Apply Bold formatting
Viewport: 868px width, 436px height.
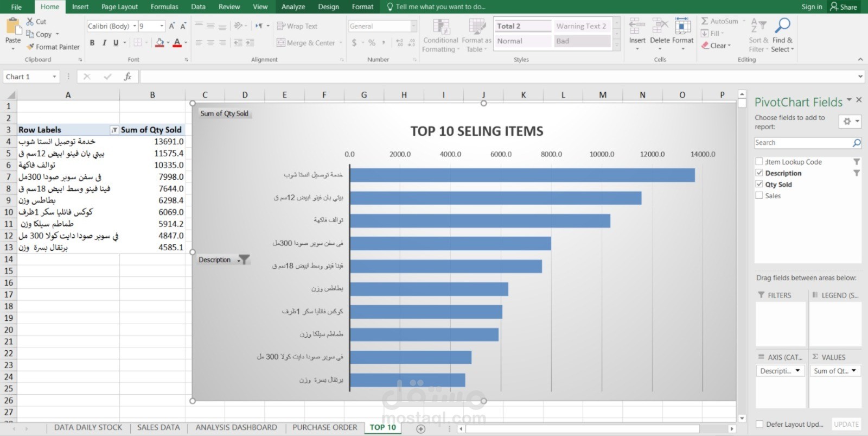coord(92,42)
